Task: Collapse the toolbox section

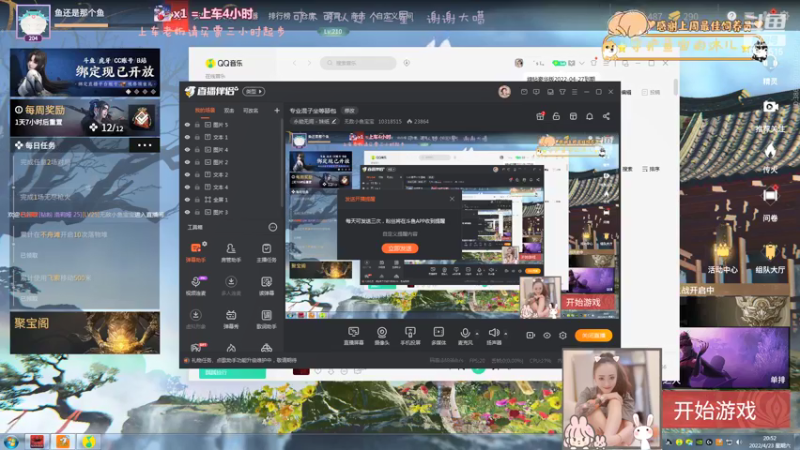Action: (x=273, y=227)
